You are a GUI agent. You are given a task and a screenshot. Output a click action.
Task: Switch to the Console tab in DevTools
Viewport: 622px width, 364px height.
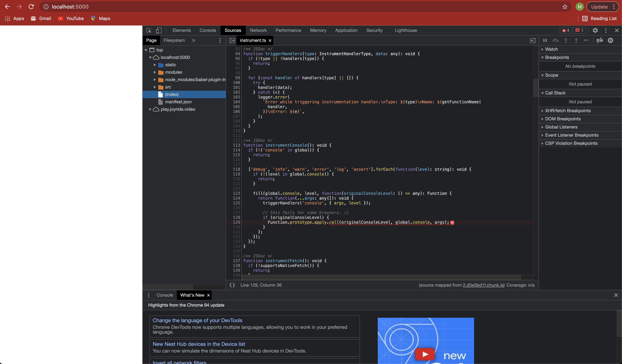pos(208,30)
